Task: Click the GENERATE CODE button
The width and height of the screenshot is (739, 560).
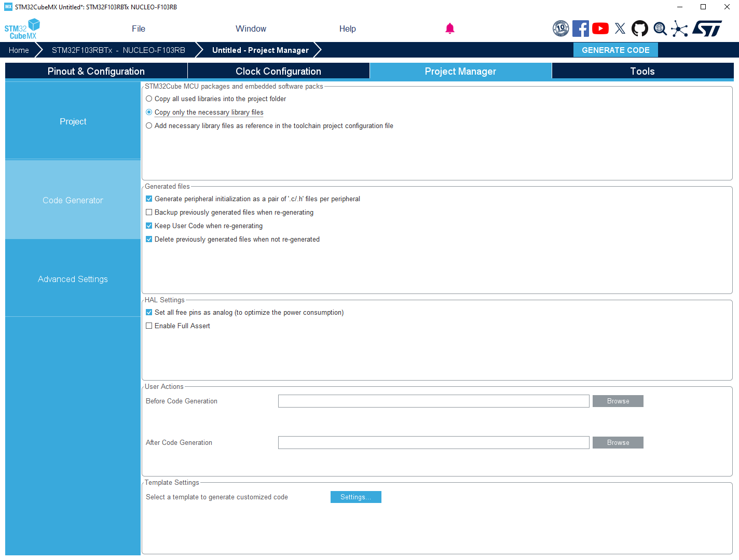Action: (x=615, y=50)
